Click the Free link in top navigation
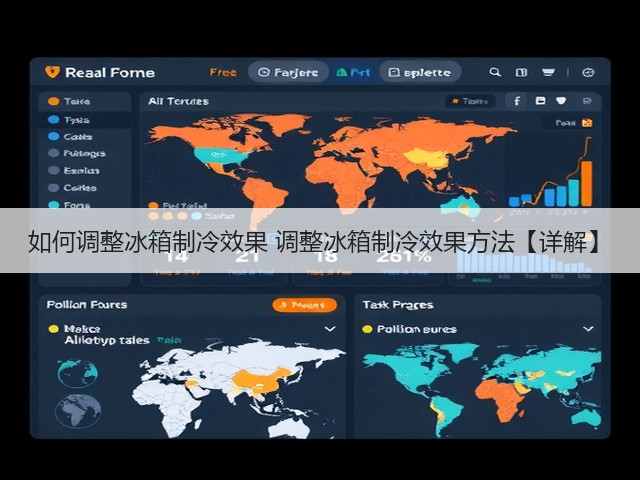 pyautogui.click(x=223, y=73)
